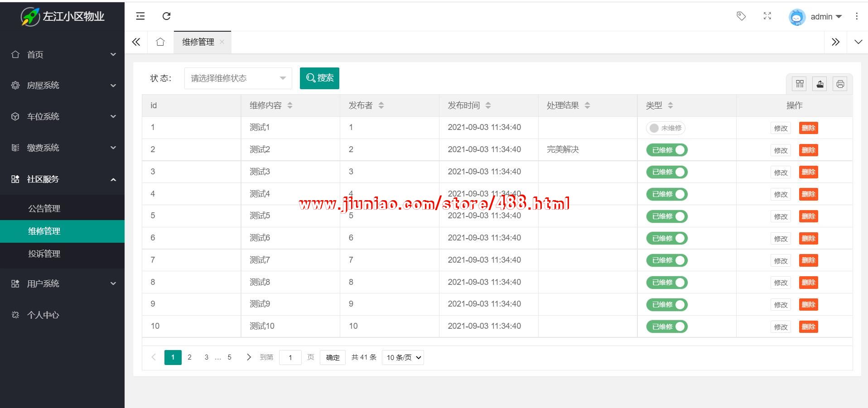Toggle 已维修 switch for 测试2
Image resolution: width=868 pixels, height=408 pixels.
click(667, 150)
